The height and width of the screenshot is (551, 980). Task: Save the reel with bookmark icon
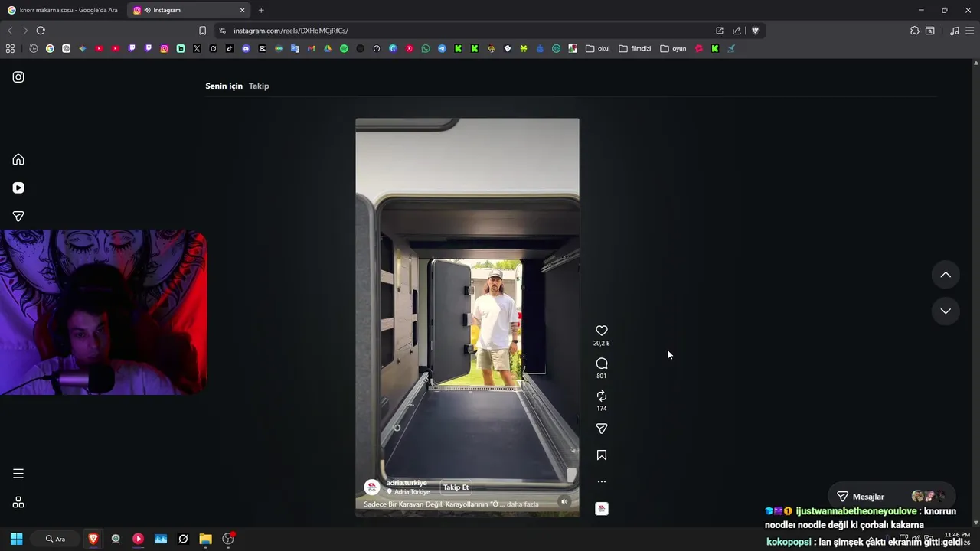point(602,455)
